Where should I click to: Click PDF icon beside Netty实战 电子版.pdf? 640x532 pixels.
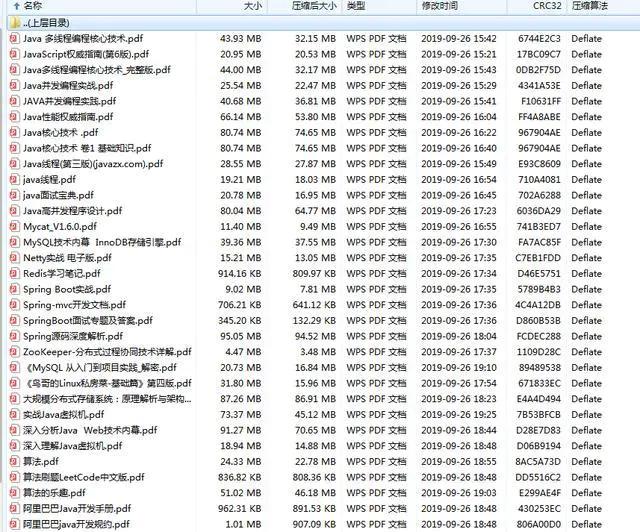click(x=14, y=258)
